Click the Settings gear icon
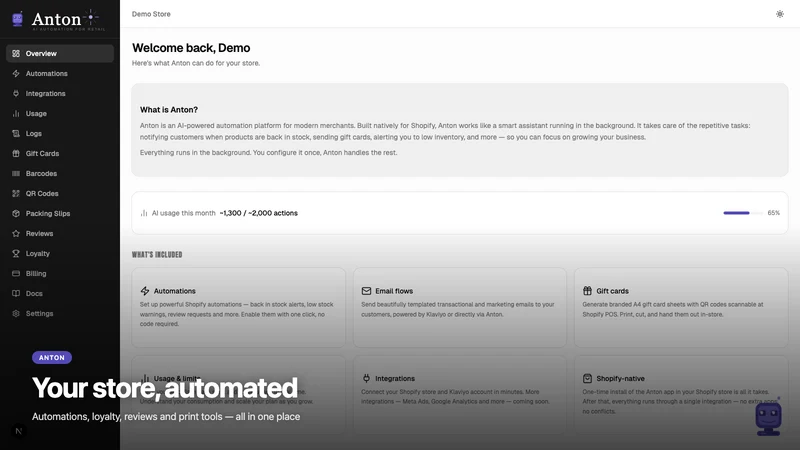This screenshot has height=450, width=800. [16, 313]
